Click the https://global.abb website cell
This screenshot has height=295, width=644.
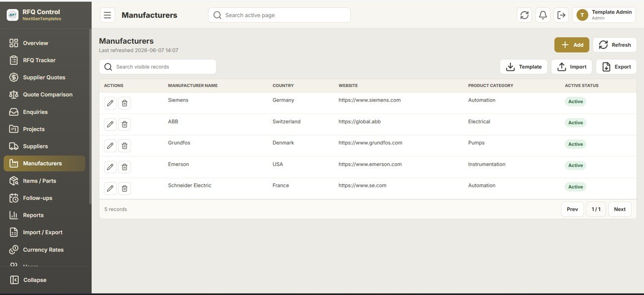click(x=360, y=121)
